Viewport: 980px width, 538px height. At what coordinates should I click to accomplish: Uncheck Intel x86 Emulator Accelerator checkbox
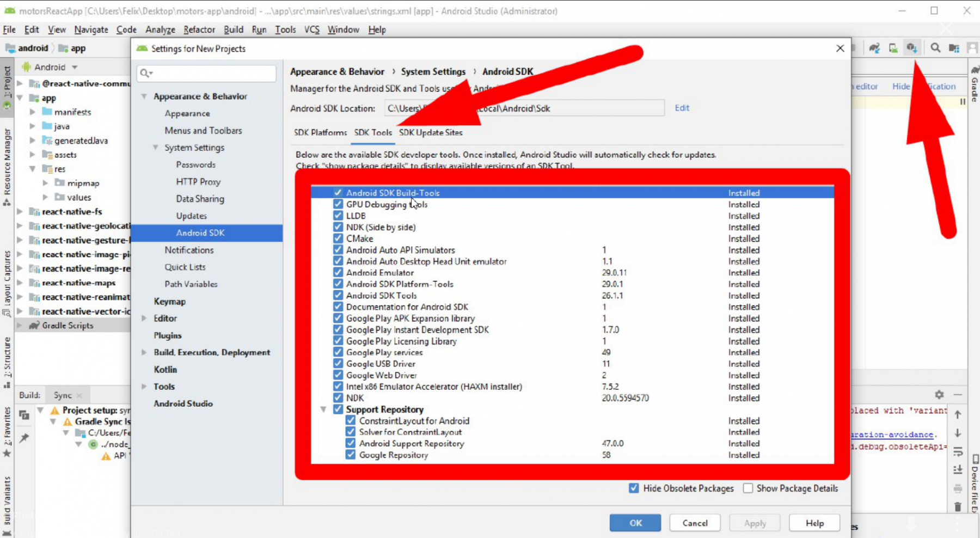[338, 387]
